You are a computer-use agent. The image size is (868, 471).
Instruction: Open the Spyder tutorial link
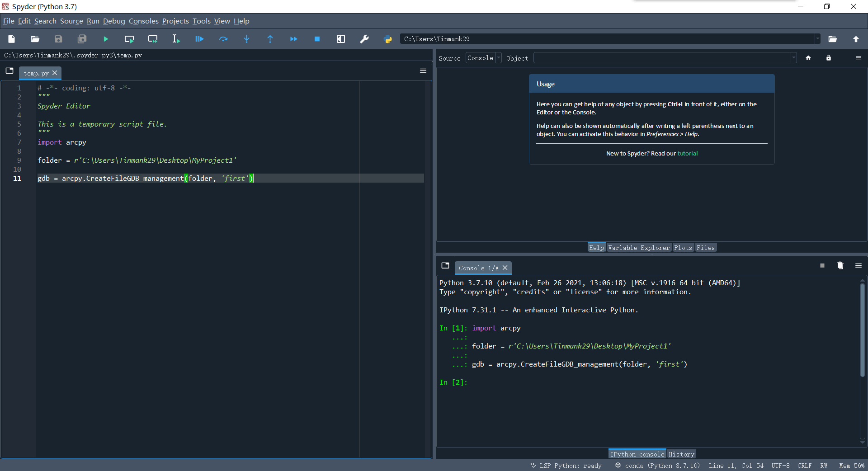tap(688, 153)
